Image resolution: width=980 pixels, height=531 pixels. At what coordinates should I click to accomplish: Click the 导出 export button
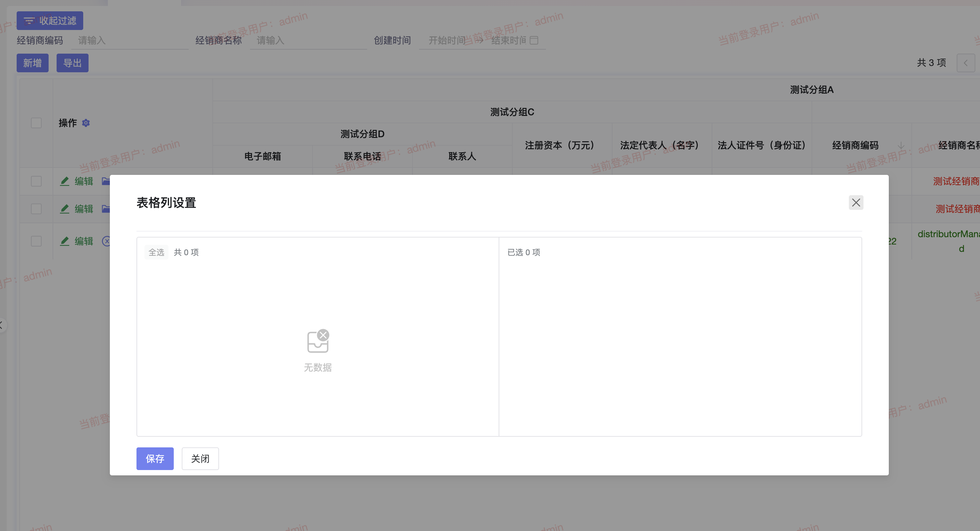tap(72, 63)
